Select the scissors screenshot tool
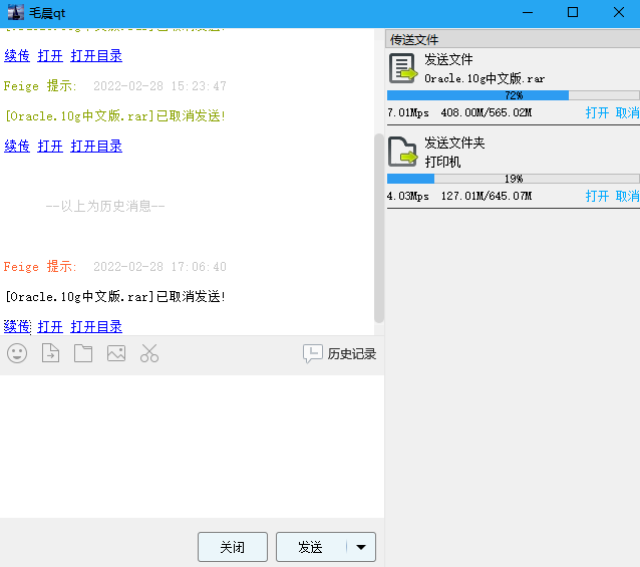The image size is (640, 567). click(149, 353)
